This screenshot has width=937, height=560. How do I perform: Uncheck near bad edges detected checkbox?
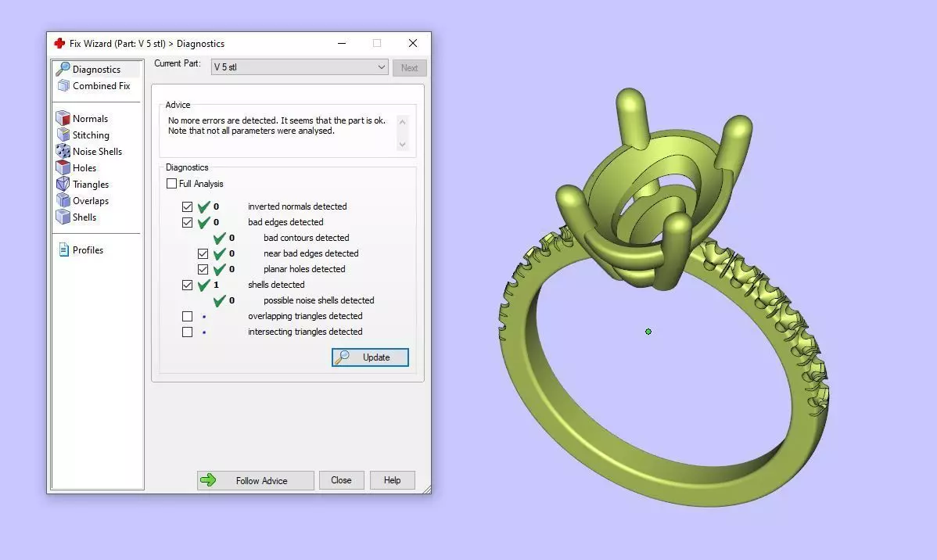click(203, 253)
